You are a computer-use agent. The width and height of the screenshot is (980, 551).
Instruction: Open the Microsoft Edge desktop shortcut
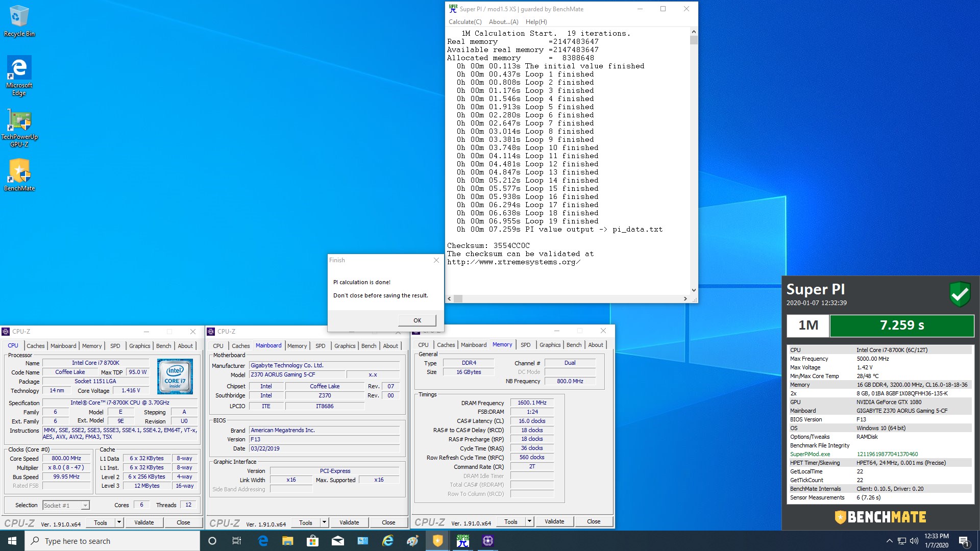19,76
